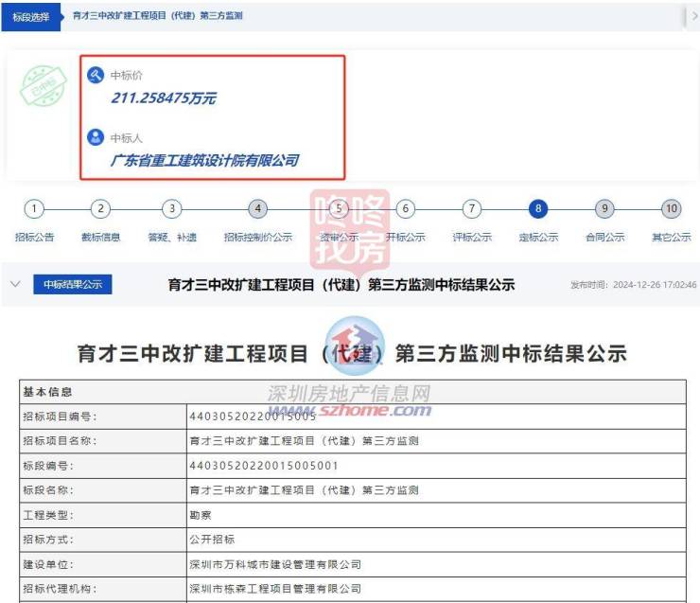Go to step 3 circle 答疑、补遗
This screenshot has height=603, width=700.
[172, 208]
